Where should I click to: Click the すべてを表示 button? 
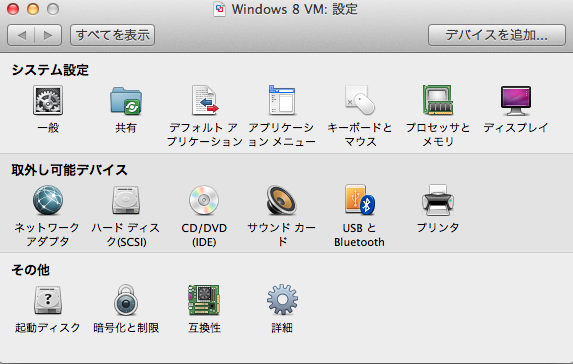(x=113, y=35)
